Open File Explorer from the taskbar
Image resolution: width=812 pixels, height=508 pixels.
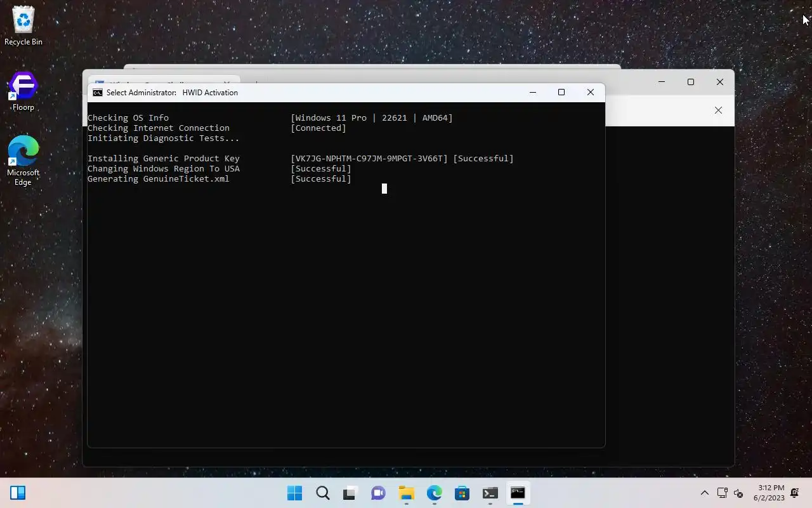(406, 493)
